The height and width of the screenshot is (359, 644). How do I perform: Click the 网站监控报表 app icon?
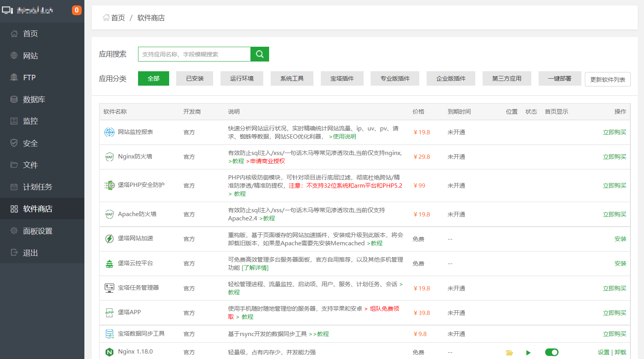coord(109,132)
